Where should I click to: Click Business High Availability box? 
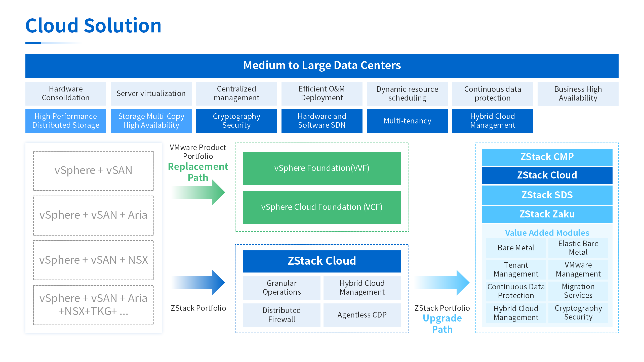point(578,94)
